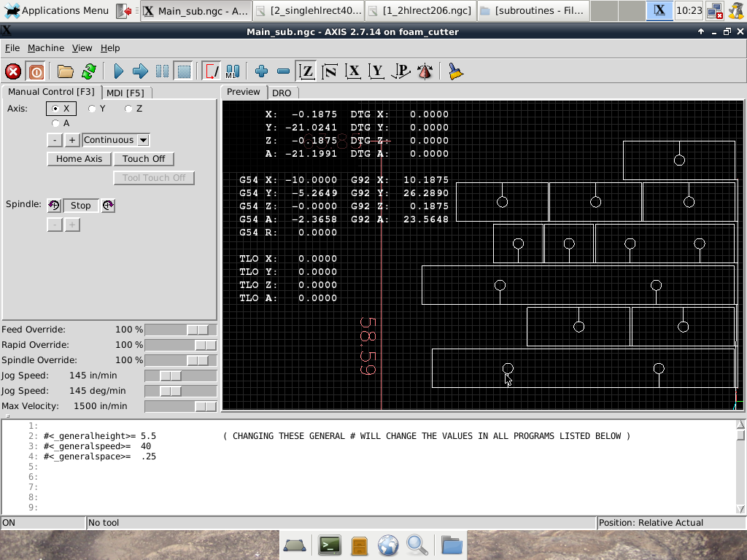The height and width of the screenshot is (560, 747).
Task: Toggle the Emergency Stop button
Action: pyautogui.click(x=12, y=71)
